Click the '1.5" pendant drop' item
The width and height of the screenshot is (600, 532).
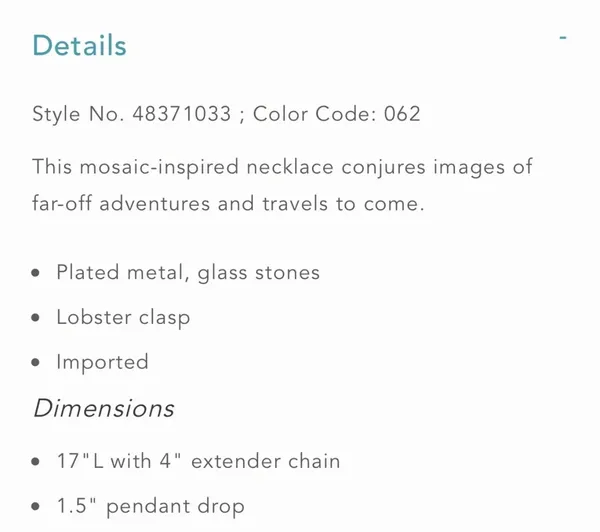click(x=151, y=506)
